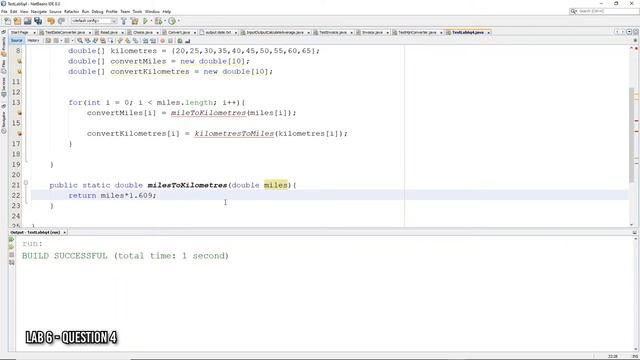Screen dimensions: 640x360
Task: Click the New File toolbar icon
Action: click(7, 21)
